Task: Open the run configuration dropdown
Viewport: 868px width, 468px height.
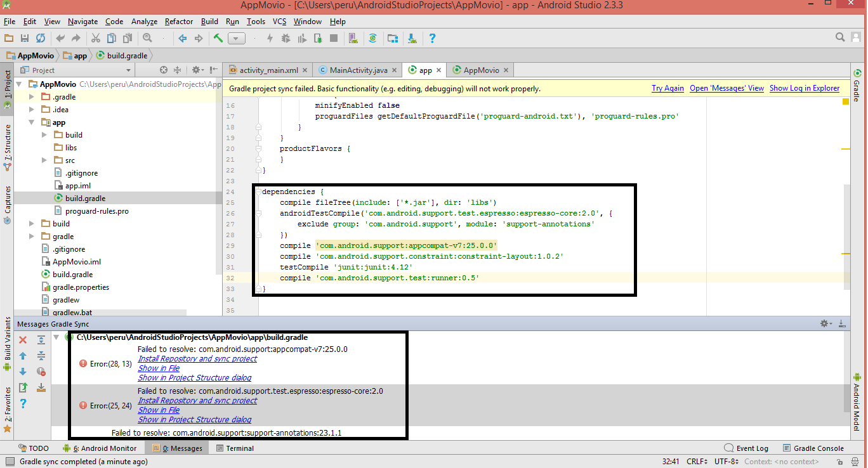Action: [237, 39]
